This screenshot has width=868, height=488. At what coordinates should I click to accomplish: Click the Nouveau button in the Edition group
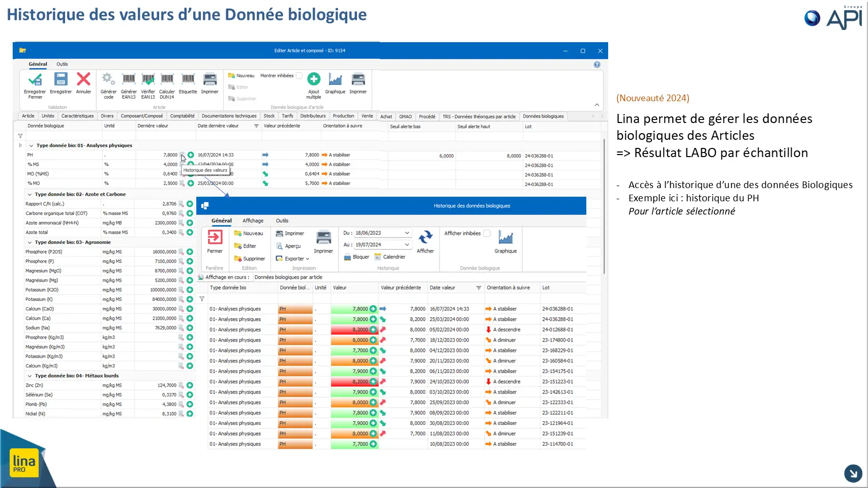point(249,233)
